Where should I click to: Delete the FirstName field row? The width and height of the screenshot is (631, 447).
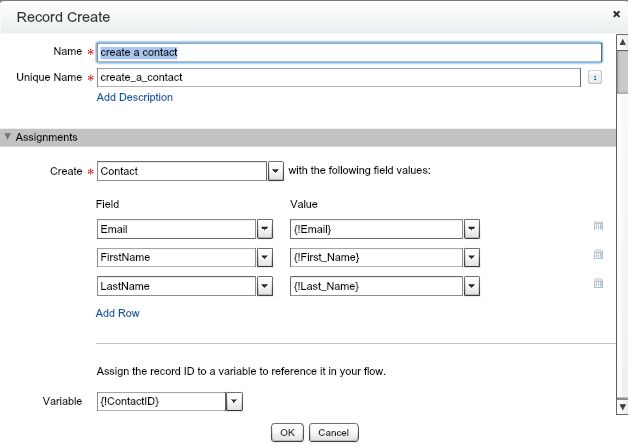[x=598, y=255]
